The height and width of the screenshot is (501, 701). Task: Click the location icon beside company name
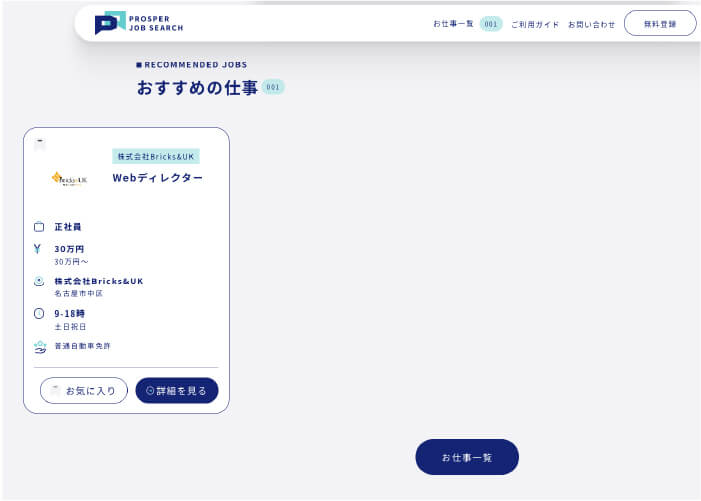click(x=39, y=282)
